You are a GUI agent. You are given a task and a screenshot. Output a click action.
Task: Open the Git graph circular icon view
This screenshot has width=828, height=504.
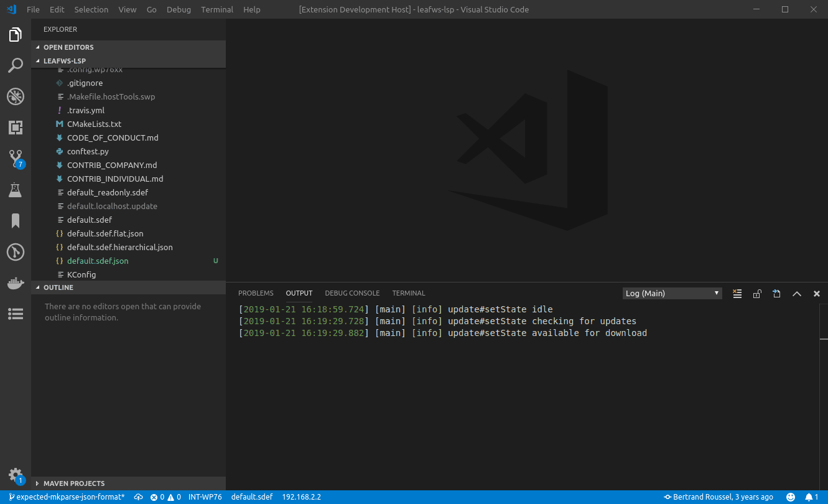coord(16,252)
